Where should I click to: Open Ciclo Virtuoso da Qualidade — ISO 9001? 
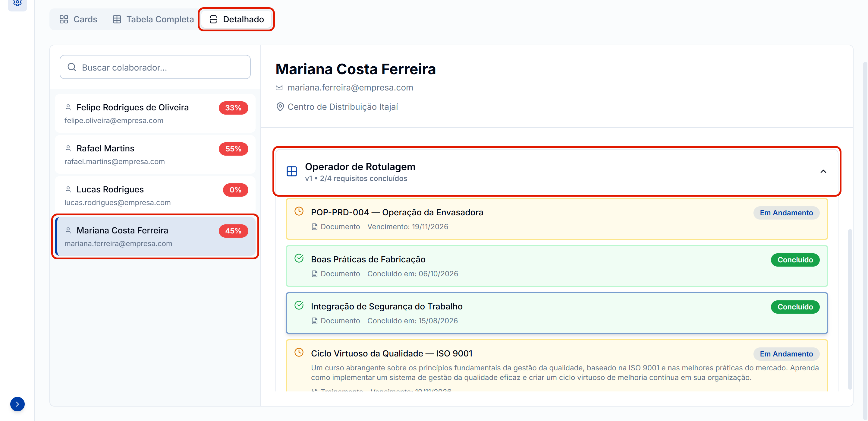[557, 366]
